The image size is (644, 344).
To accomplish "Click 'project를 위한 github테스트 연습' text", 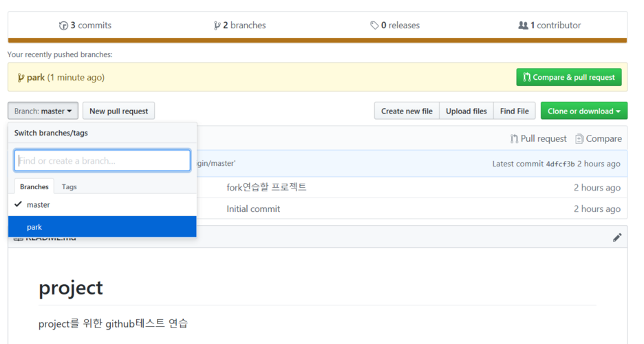I will click(x=113, y=324).
